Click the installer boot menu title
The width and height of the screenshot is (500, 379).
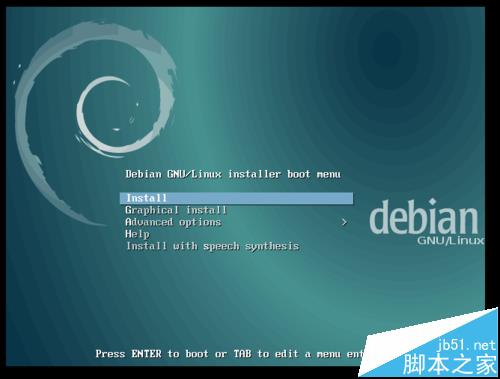click(233, 174)
